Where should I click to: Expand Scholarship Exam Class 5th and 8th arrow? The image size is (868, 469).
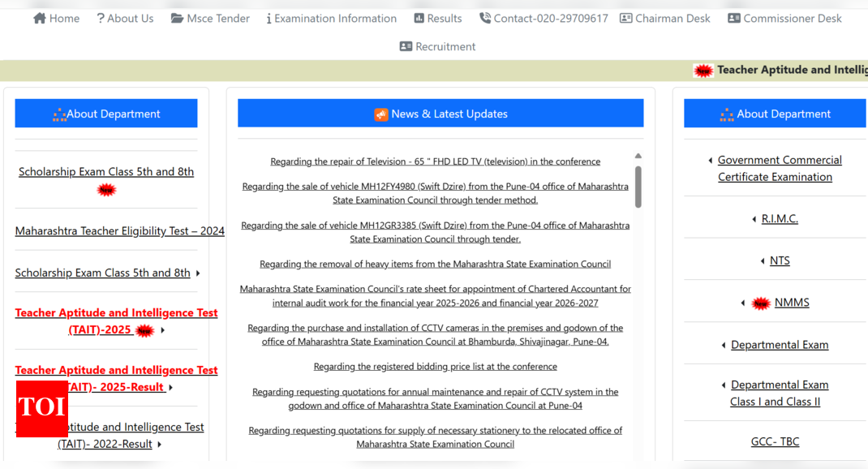[198, 273]
